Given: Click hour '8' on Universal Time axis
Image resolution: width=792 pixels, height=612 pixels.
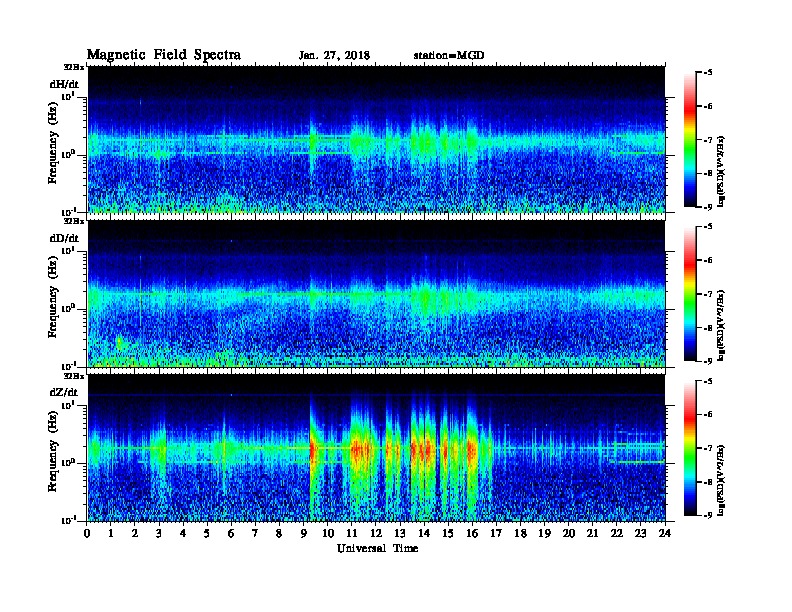Looking at the screenshot, I should 279,534.
